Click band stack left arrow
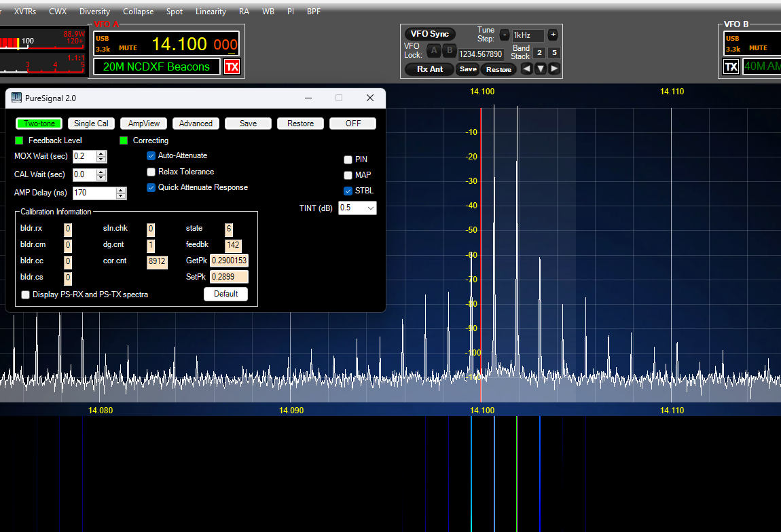781x532 pixels. (526, 69)
